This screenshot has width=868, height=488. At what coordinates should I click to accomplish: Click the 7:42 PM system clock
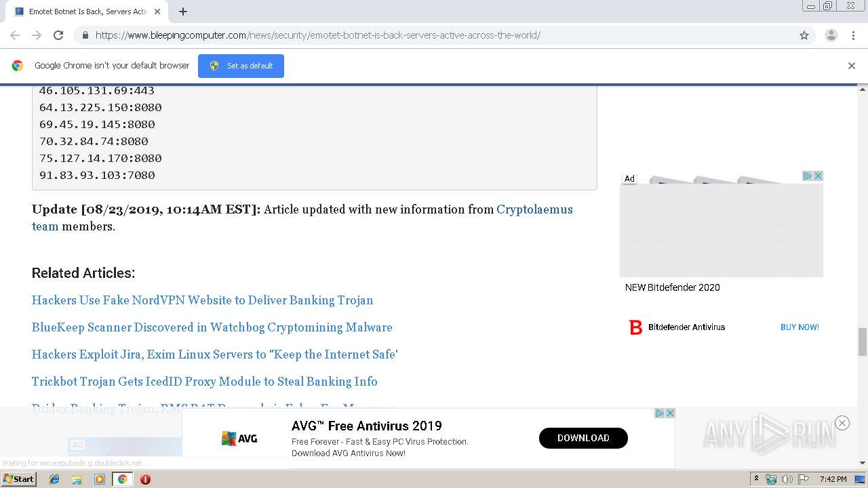[833, 479]
